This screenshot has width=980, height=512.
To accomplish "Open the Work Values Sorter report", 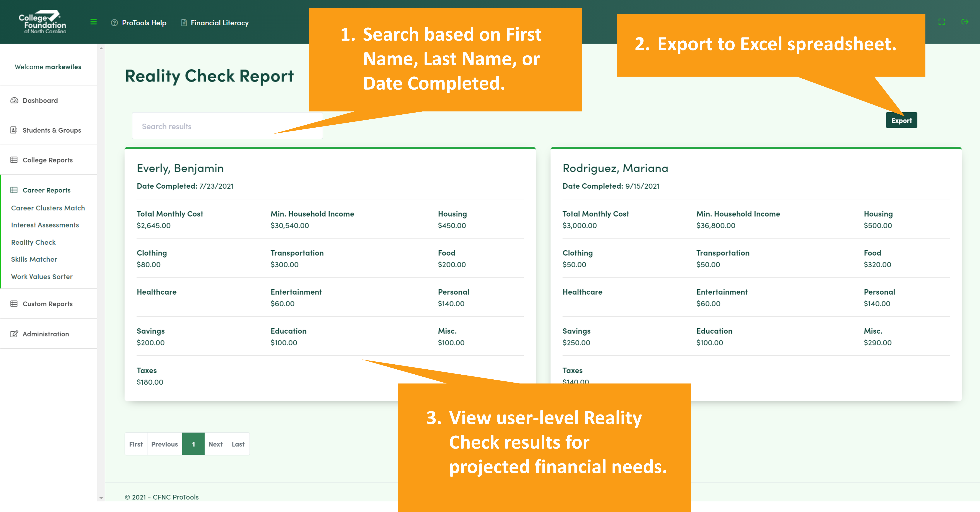I will 41,276.
